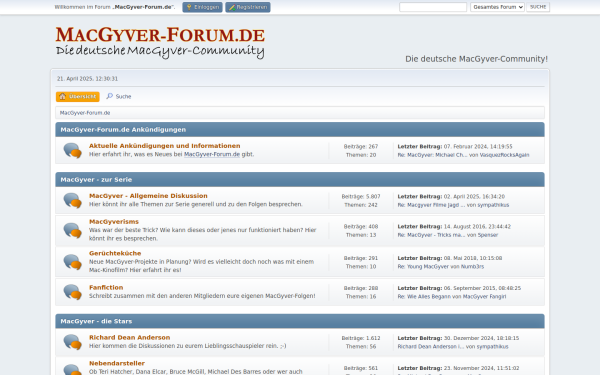Viewport: 600px width, 375px height.
Task: Click the MacGyver-Forum.de breadcrumb link
Action: pos(85,113)
